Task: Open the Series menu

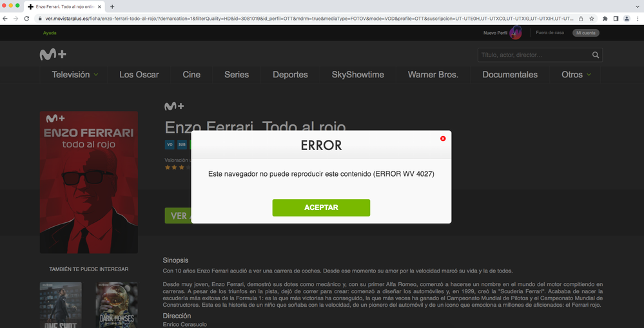Action: (237, 75)
